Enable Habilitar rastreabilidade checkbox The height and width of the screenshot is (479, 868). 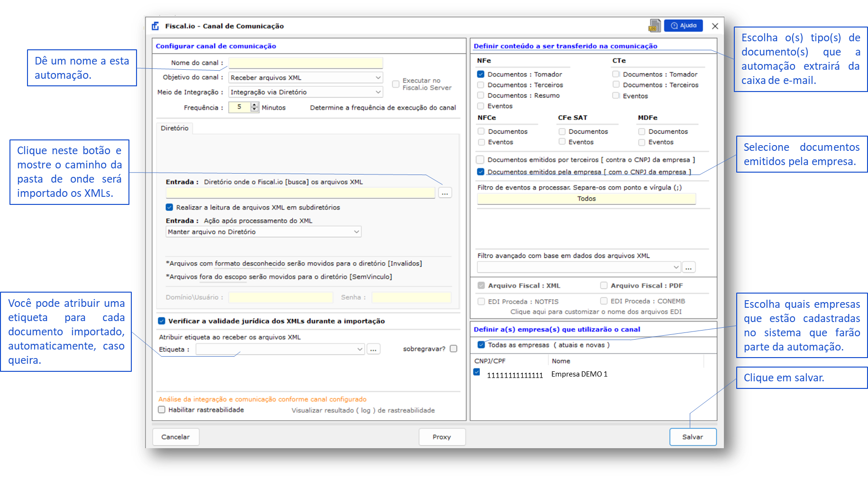point(162,410)
